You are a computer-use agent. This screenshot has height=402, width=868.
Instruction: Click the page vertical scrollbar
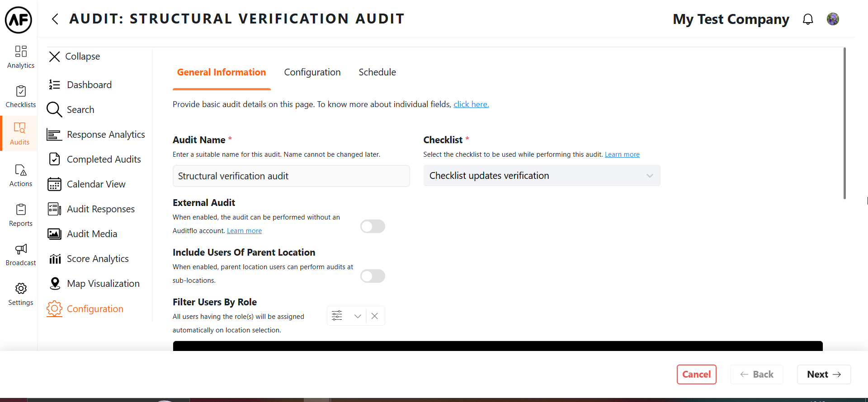[x=844, y=123]
